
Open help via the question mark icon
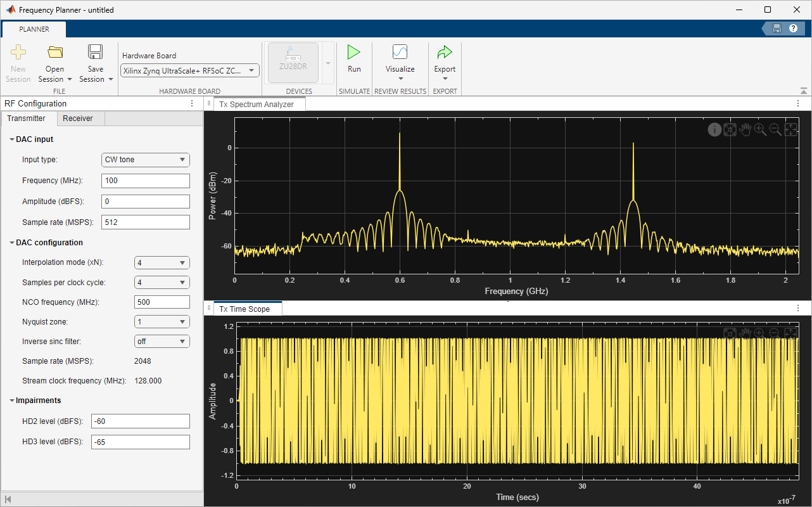tap(794, 28)
